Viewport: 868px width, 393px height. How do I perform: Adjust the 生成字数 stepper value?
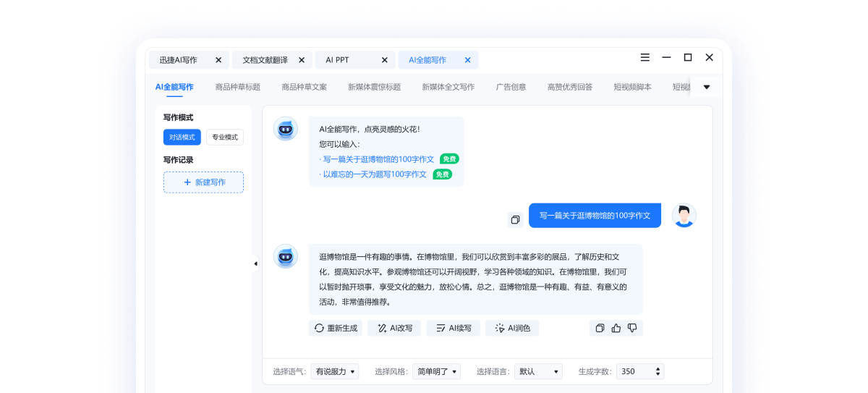pos(657,371)
